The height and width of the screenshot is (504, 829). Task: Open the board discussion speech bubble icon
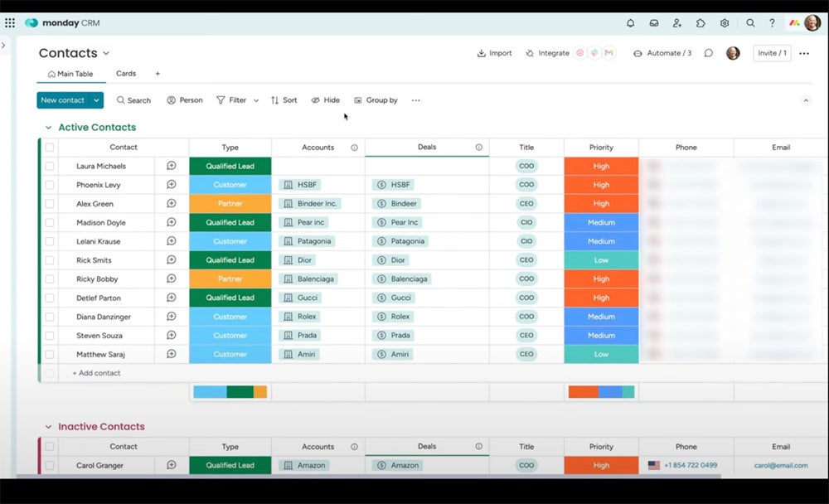point(709,53)
